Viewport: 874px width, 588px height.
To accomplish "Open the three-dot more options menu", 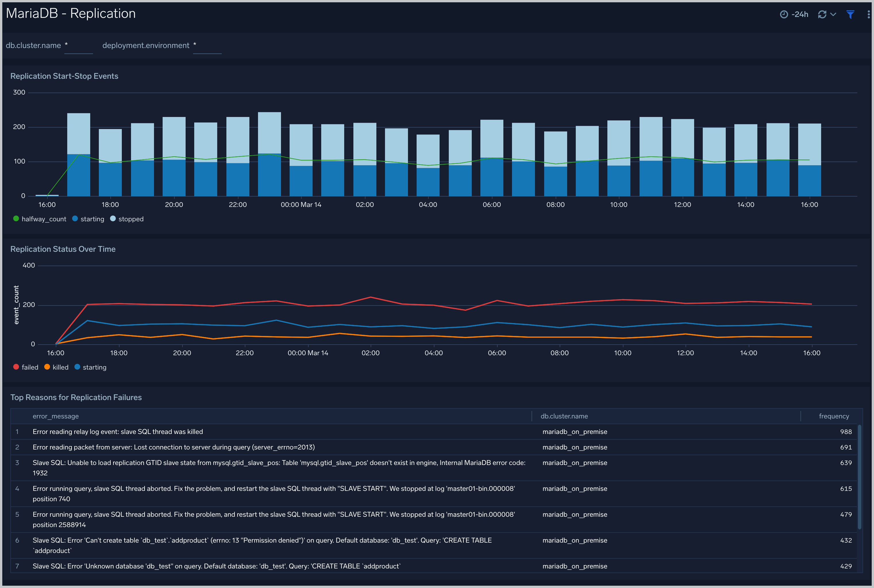I will pos(868,14).
